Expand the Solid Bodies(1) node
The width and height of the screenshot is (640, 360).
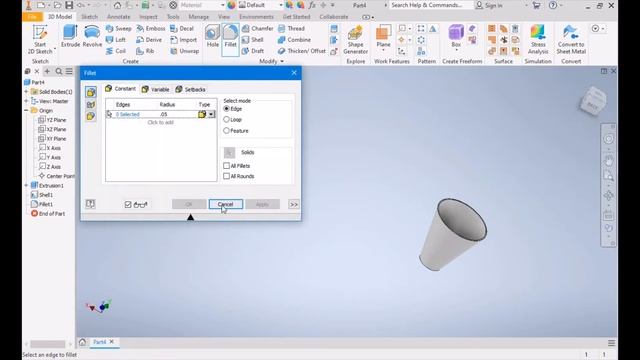(x=27, y=92)
